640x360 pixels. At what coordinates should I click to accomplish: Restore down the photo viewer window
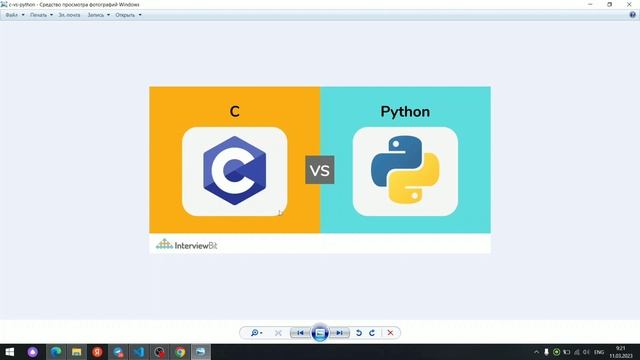pos(610,4)
